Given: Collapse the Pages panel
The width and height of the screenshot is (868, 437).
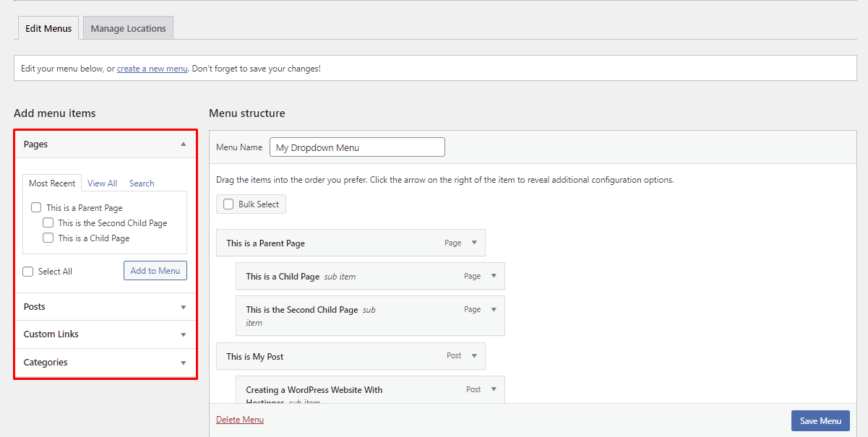Looking at the screenshot, I should coord(184,144).
